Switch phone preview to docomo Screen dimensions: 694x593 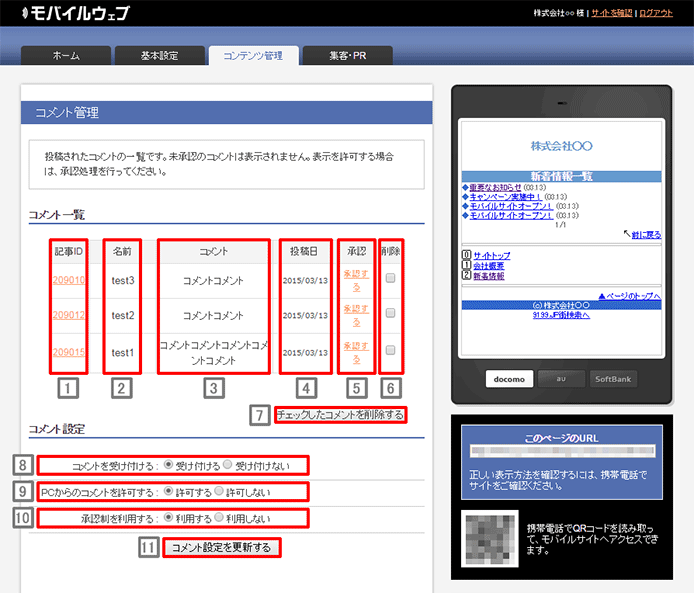click(x=507, y=379)
